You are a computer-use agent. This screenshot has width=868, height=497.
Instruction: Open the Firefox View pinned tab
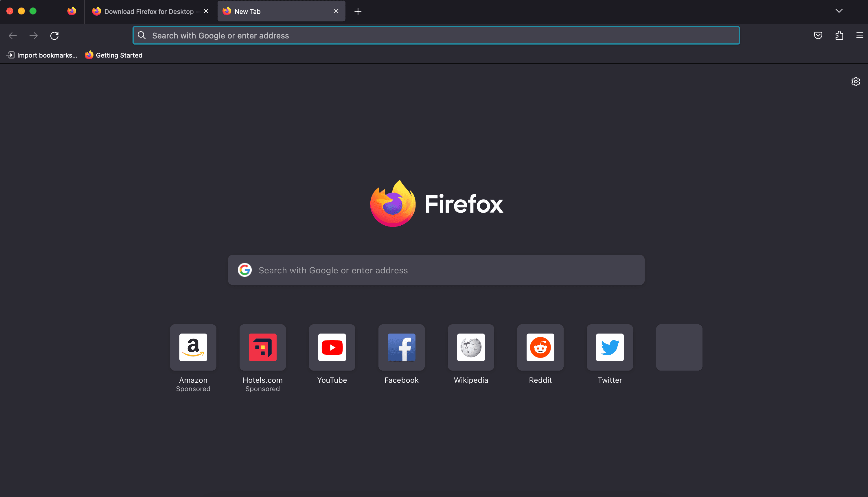tap(72, 11)
